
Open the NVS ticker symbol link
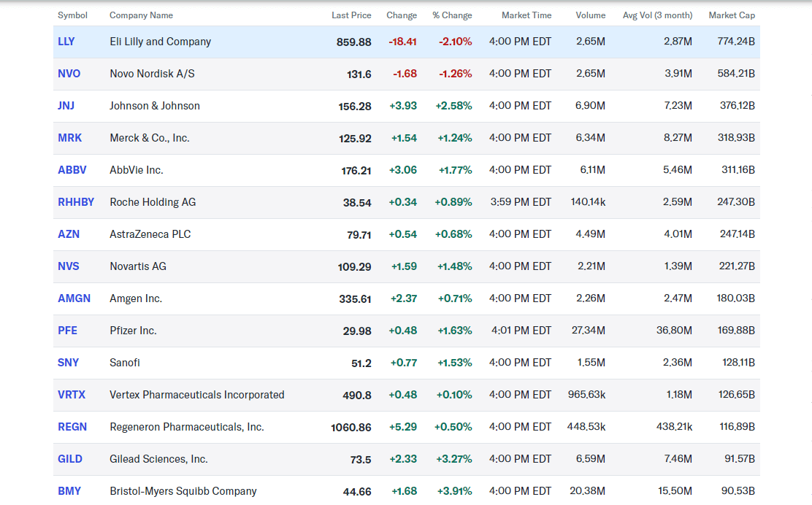(69, 266)
